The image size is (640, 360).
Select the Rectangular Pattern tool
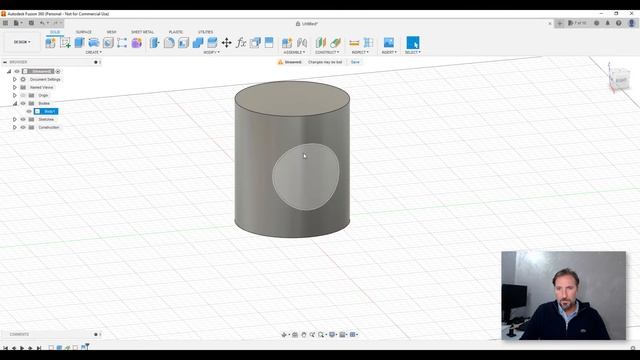point(122,43)
